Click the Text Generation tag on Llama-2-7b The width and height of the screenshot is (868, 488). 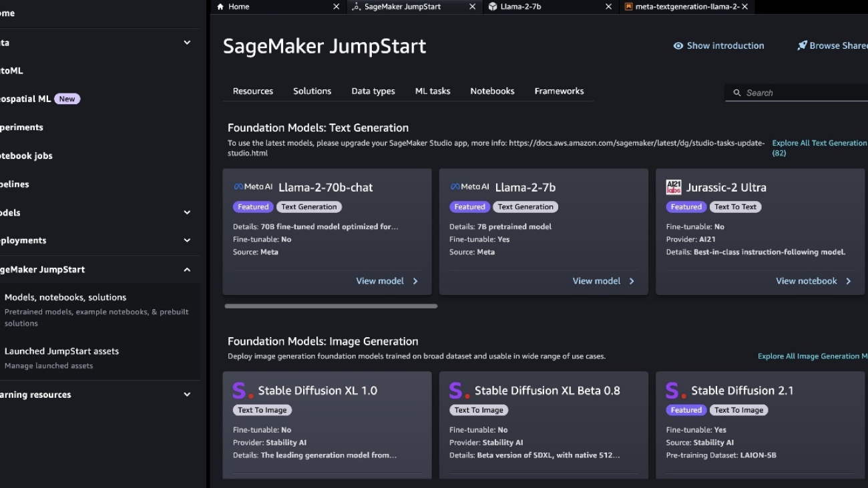525,207
